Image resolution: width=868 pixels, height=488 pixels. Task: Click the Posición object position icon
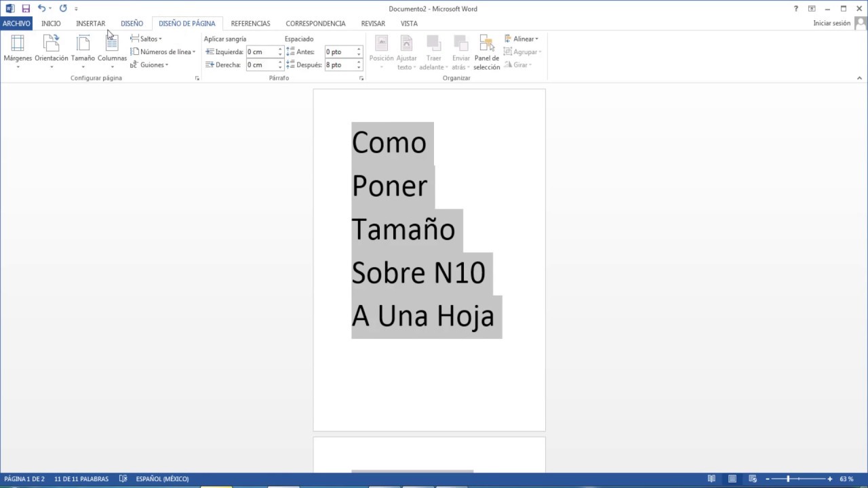click(x=381, y=52)
